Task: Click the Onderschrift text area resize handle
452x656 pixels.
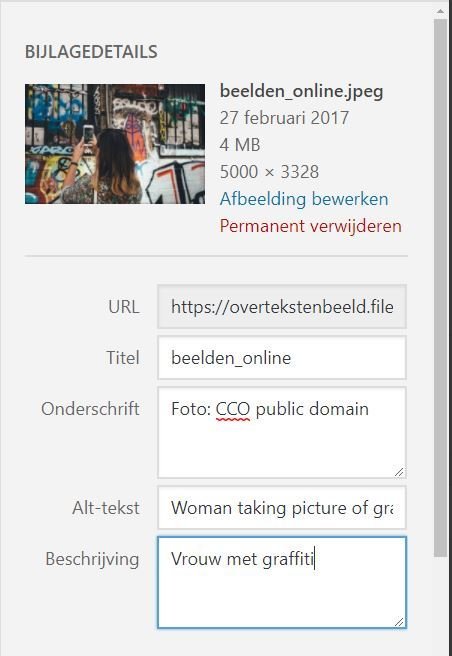Action: click(399, 472)
